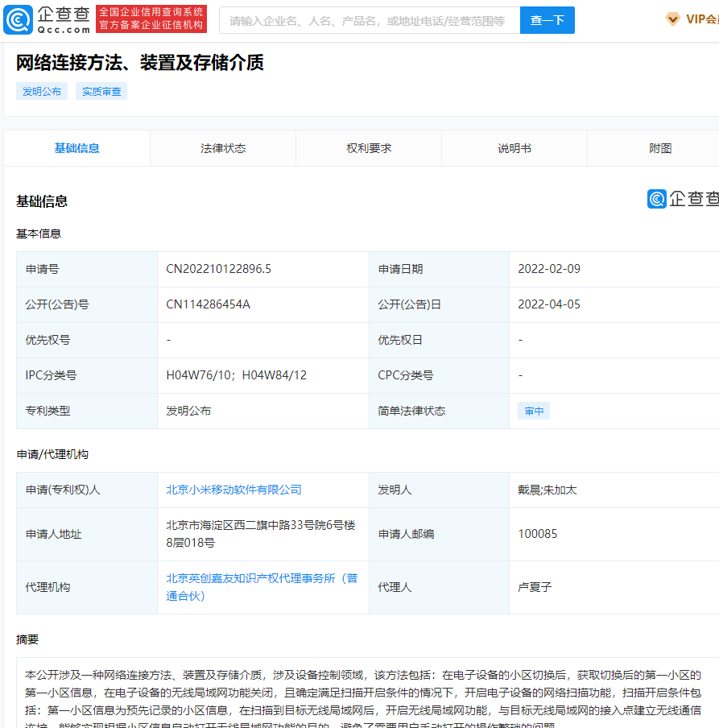Screen dimensions: 719x728
Task: Open the 附图 tab
Action: (x=660, y=148)
